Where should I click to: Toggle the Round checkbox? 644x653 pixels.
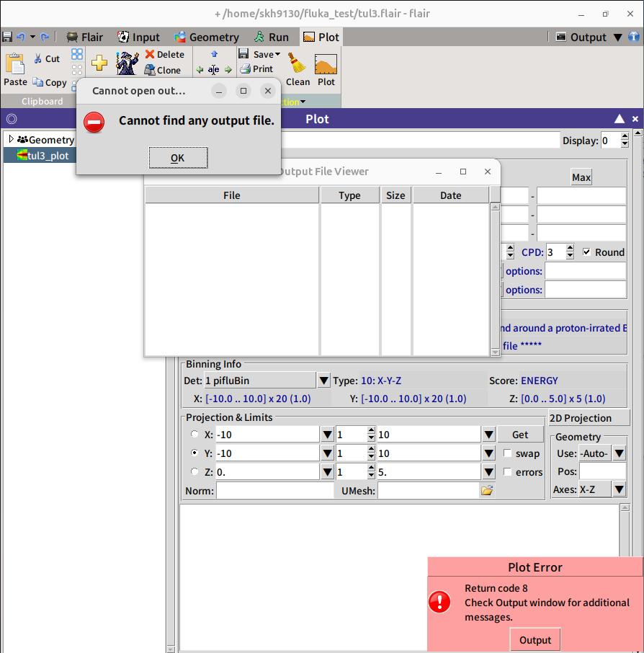point(587,252)
